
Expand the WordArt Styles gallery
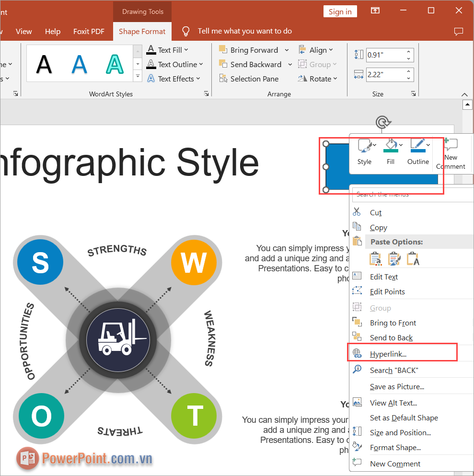click(x=138, y=76)
